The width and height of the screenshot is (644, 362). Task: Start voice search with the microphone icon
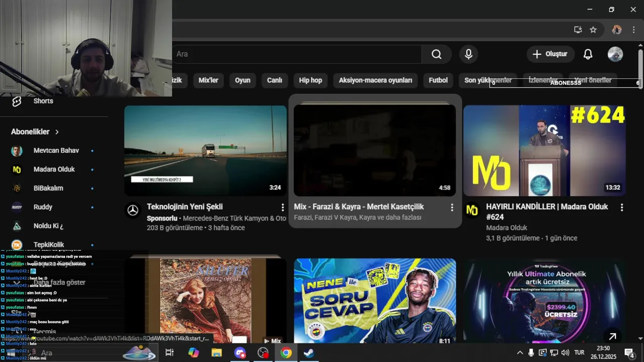click(x=468, y=54)
